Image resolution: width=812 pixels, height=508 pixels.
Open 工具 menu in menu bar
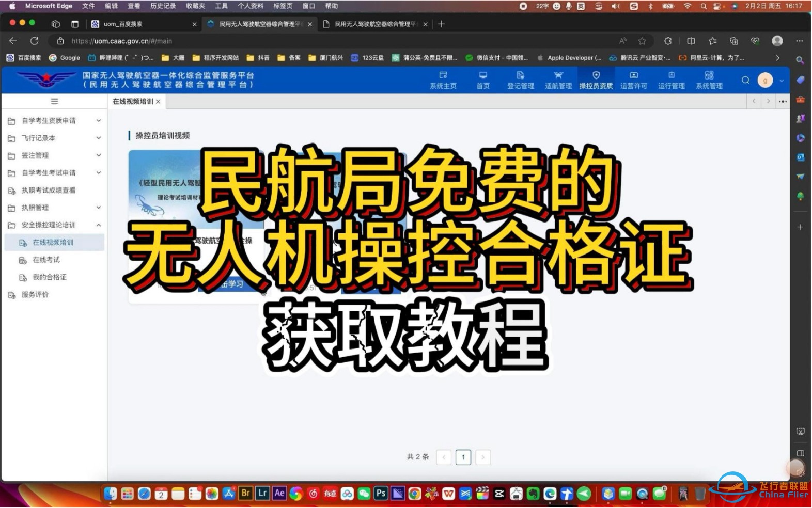[x=221, y=6]
